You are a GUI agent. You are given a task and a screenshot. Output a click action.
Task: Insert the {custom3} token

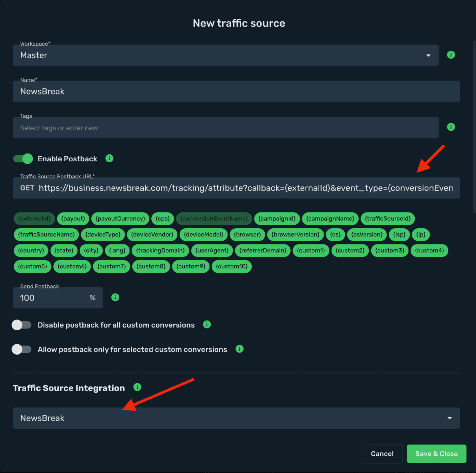[x=390, y=250]
